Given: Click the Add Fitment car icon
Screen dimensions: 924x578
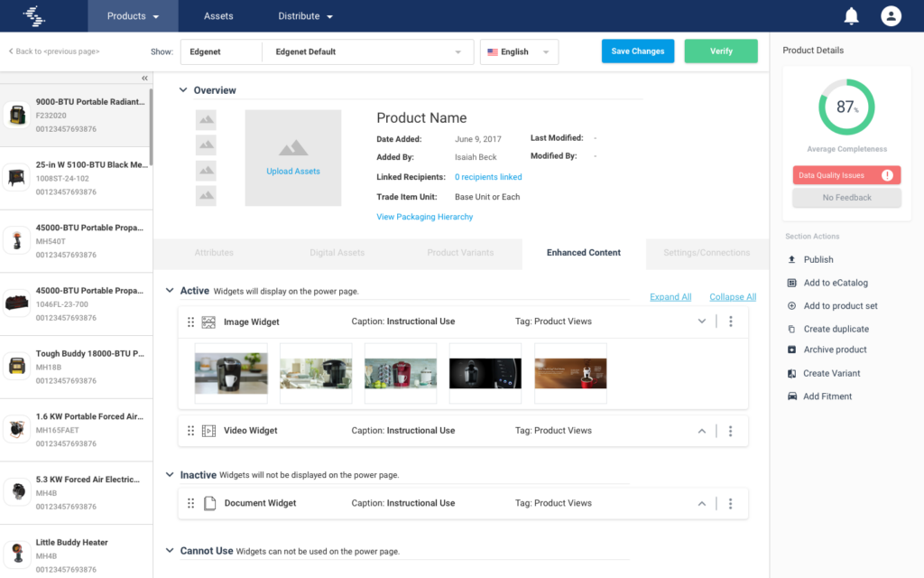Looking at the screenshot, I should point(791,396).
